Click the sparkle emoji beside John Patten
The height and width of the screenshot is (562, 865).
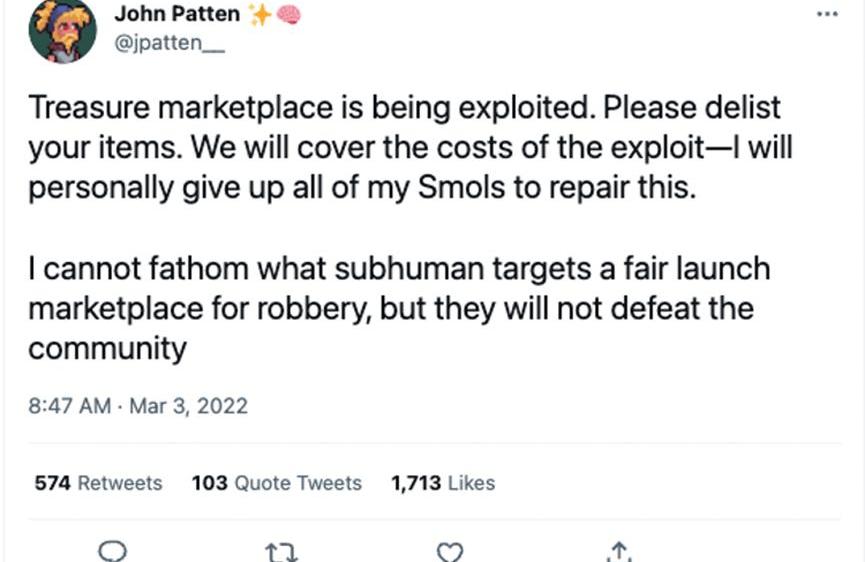pos(258,14)
